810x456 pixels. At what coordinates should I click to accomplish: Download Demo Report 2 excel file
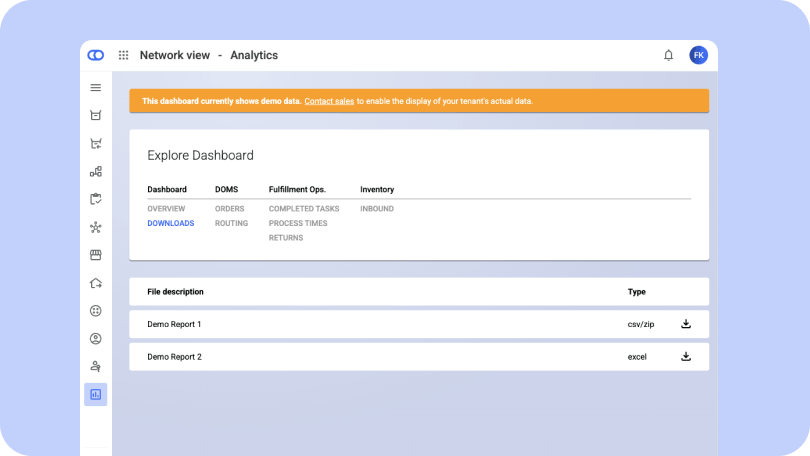tap(686, 356)
